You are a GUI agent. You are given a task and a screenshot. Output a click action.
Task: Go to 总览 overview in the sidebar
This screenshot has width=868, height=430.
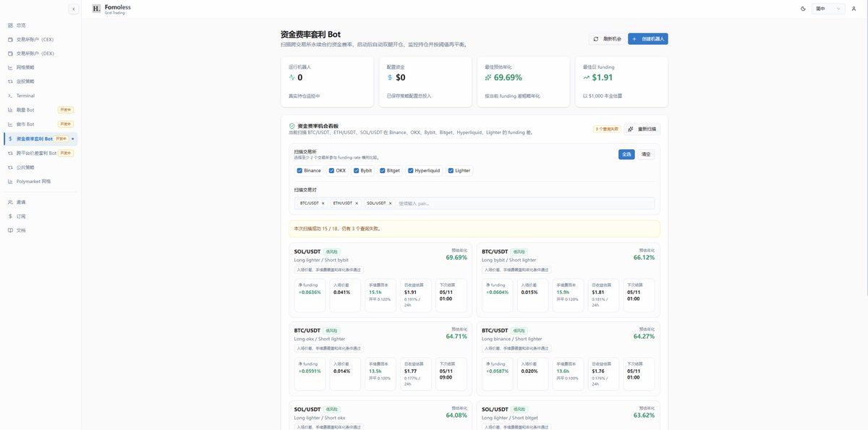(x=41, y=25)
